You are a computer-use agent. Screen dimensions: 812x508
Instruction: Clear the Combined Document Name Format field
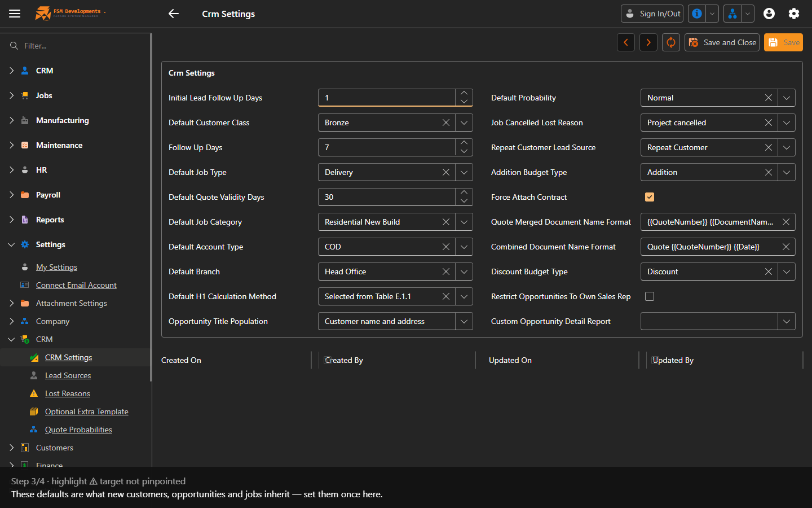(x=786, y=247)
